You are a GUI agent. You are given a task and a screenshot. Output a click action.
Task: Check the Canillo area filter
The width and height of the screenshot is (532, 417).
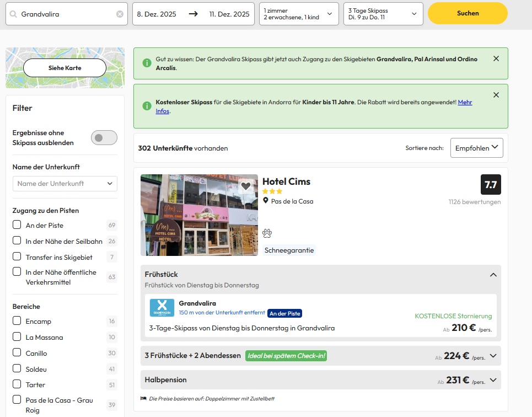(x=17, y=352)
